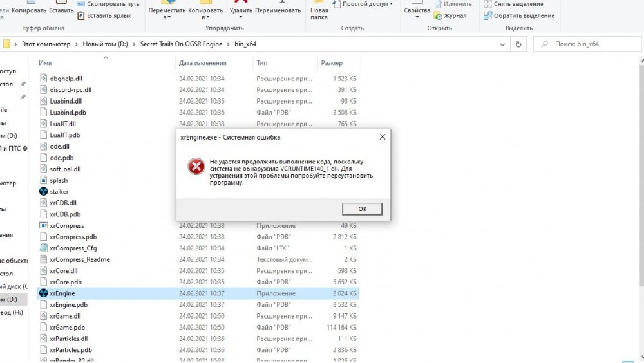Select the splash image file icon
Image resolution: width=644 pixels, height=363 pixels.
point(44,180)
